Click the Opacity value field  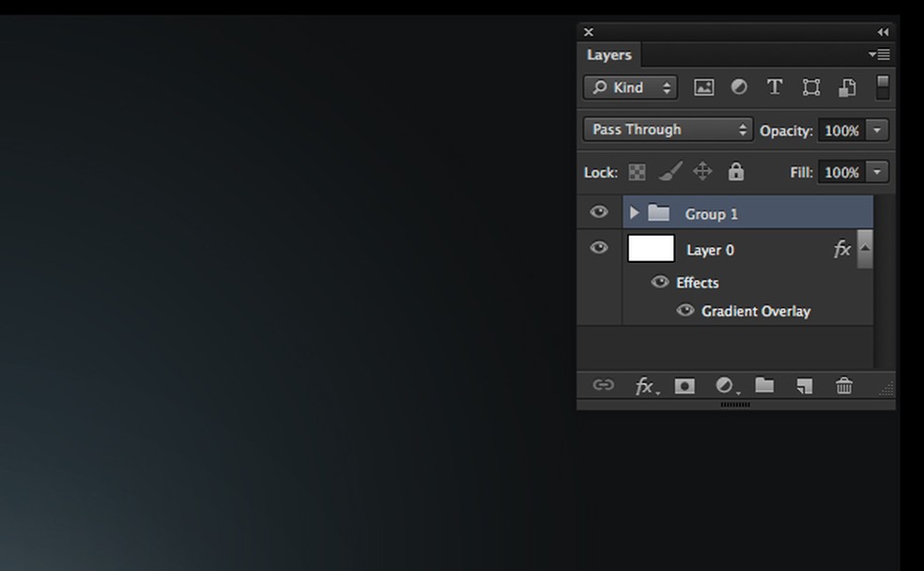(841, 131)
